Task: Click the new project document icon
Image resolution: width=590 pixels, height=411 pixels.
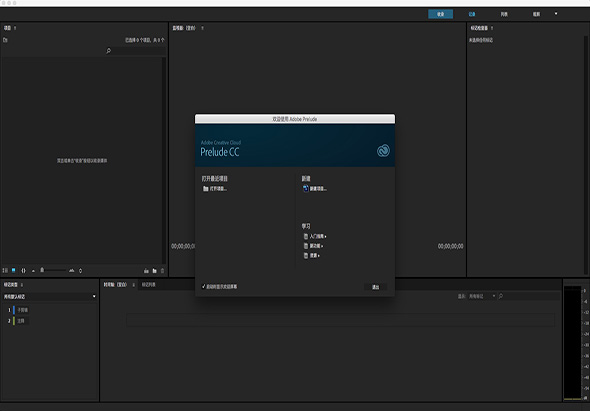Action: [x=306, y=189]
